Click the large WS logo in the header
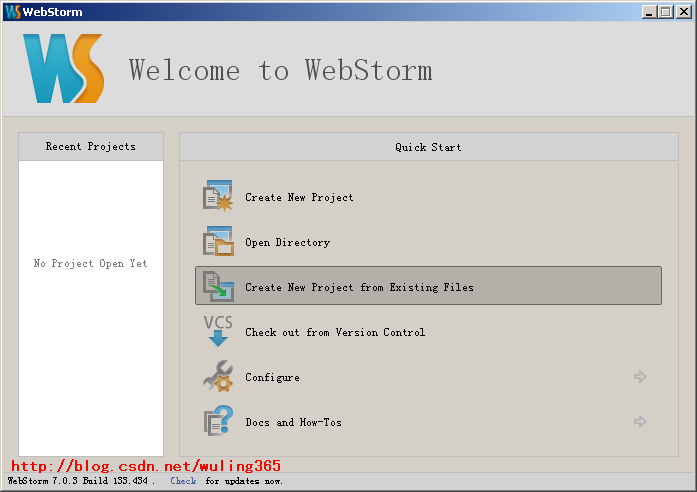The width and height of the screenshot is (697, 492). pyautogui.click(x=64, y=68)
